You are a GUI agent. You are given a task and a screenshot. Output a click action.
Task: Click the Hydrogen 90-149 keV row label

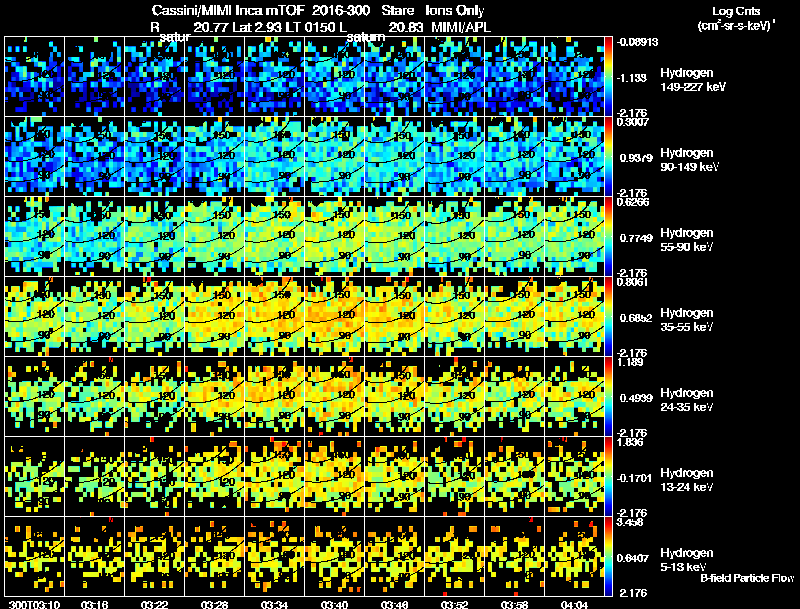(690, 160)
